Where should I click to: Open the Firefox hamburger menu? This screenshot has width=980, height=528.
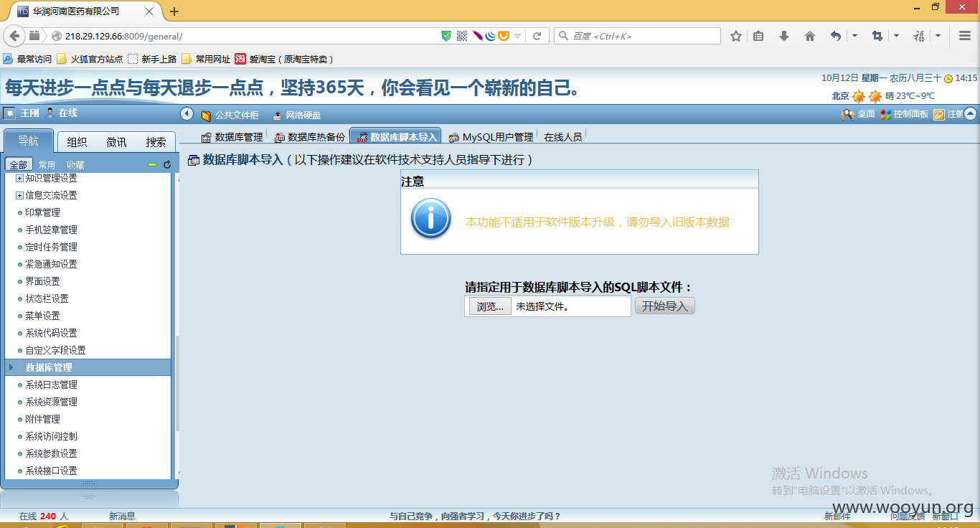(x=965, y=36)
